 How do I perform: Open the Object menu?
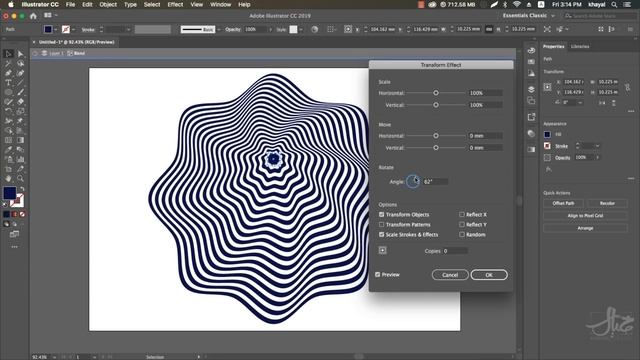click(x=108, y=5)
